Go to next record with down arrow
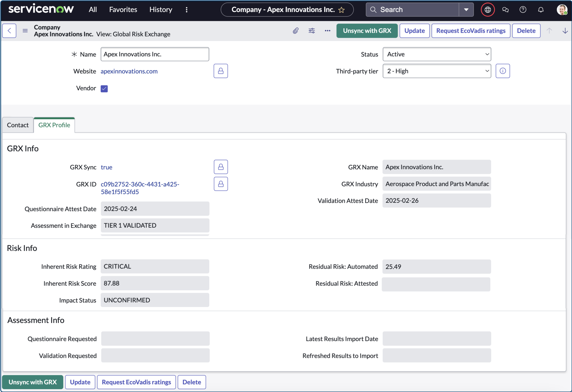The width and height of the screenshot is (572, 392). 565,31
